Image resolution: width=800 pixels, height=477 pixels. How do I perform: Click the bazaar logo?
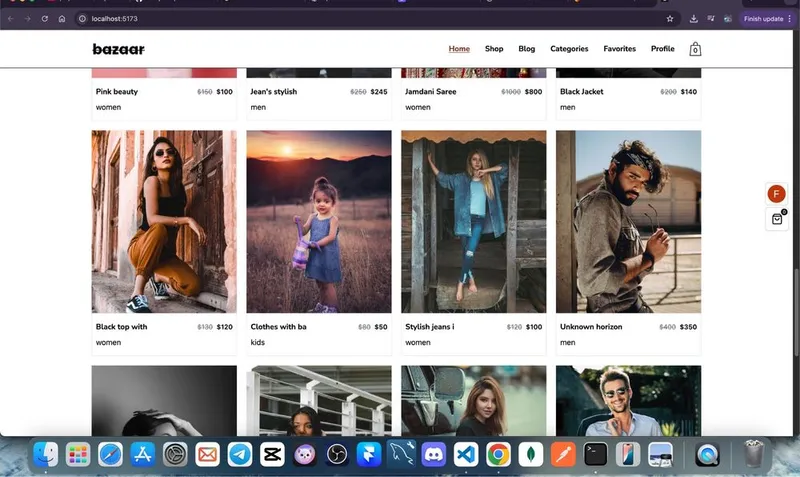click(x=118, y=49)
